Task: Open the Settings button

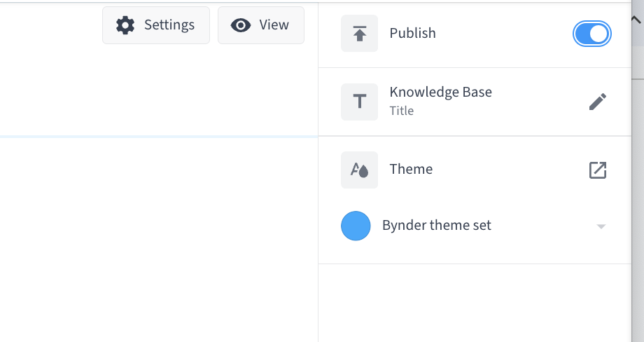Action: (156, 25)
